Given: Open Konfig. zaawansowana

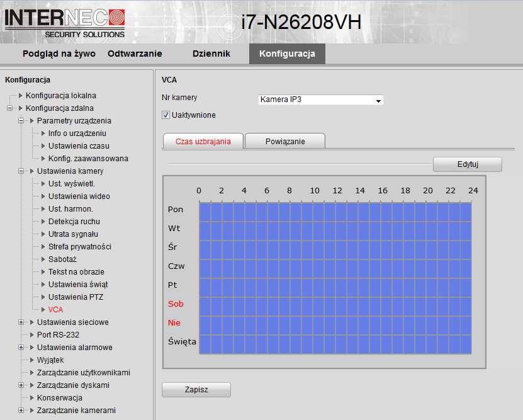Looking at the screenshot, I should [x=88, y=159].
